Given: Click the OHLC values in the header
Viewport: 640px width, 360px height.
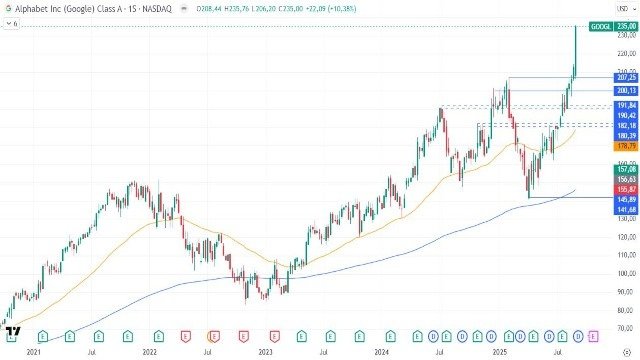Looking at the screenshot, I should (276, 9).
